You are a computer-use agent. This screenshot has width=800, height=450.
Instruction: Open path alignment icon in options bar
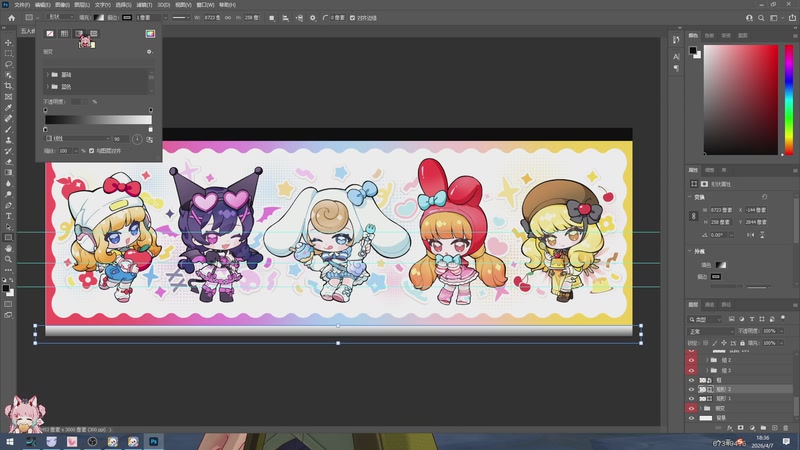[286, 18]
